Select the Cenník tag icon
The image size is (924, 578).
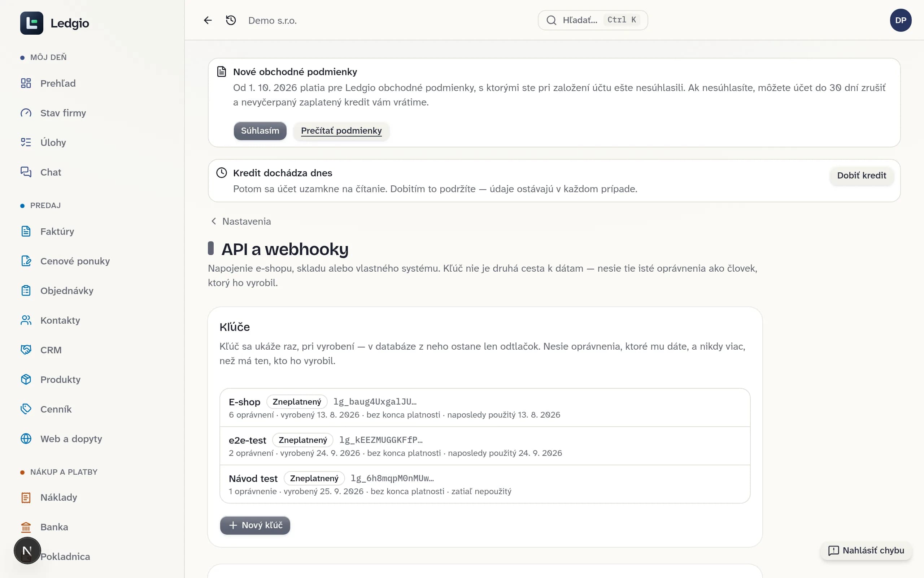[26, 409]
